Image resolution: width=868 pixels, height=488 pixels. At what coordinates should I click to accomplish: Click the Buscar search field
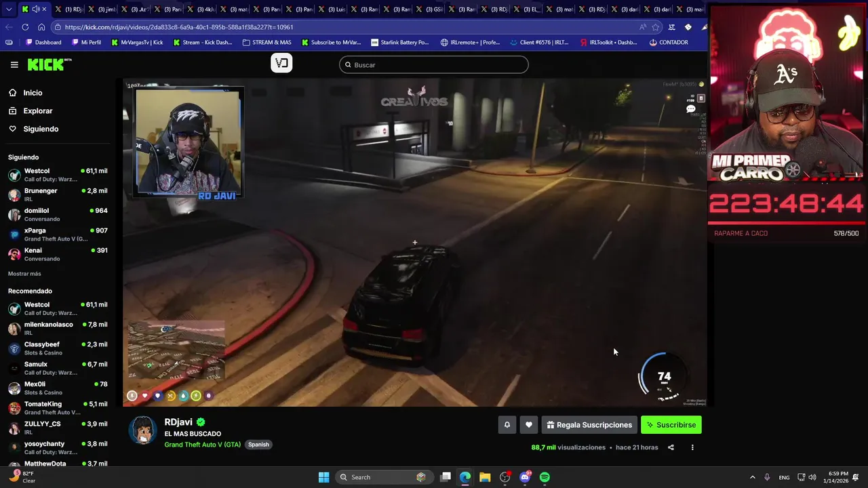[433, 64]
